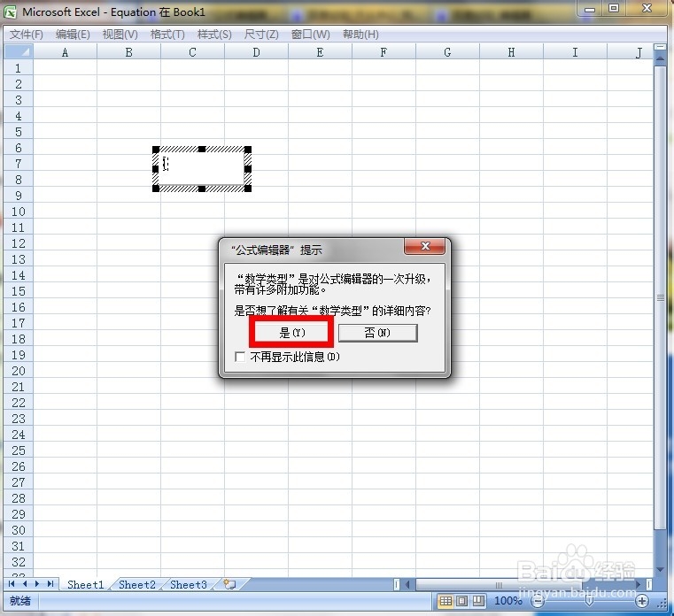Open the 帮助(H) menu

[360, 35]
